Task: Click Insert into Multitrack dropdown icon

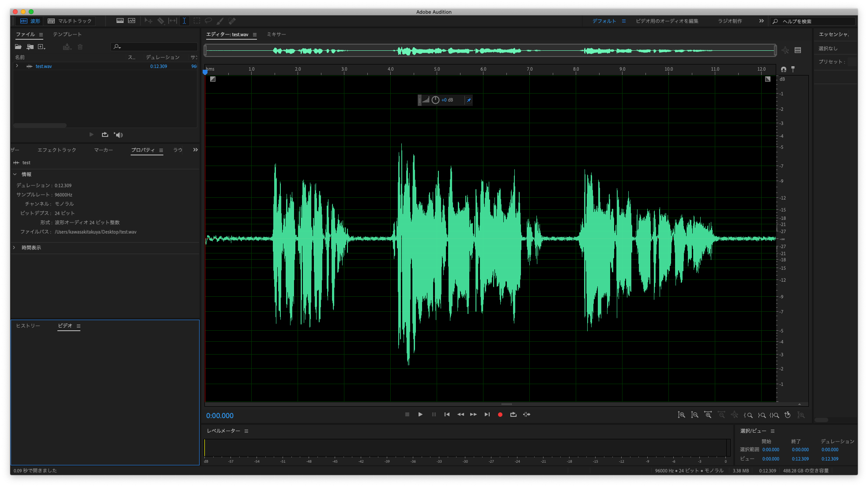Action: (67, 47)
